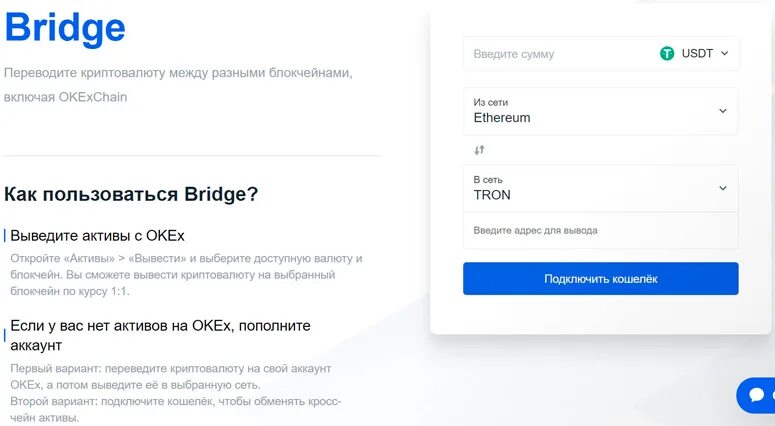The width and height of the screenshot is (775, 426).
Task: Choose the TRON destination network value
Action: click(492, 195)
